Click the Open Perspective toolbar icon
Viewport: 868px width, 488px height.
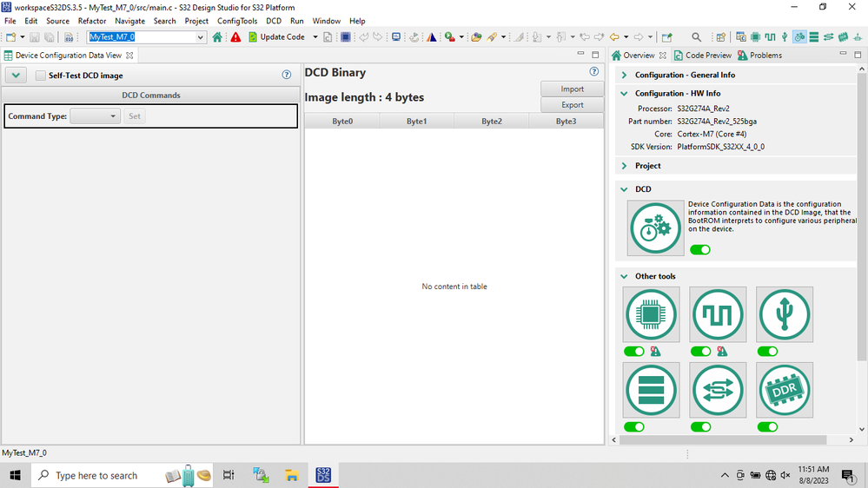point(721,37)
